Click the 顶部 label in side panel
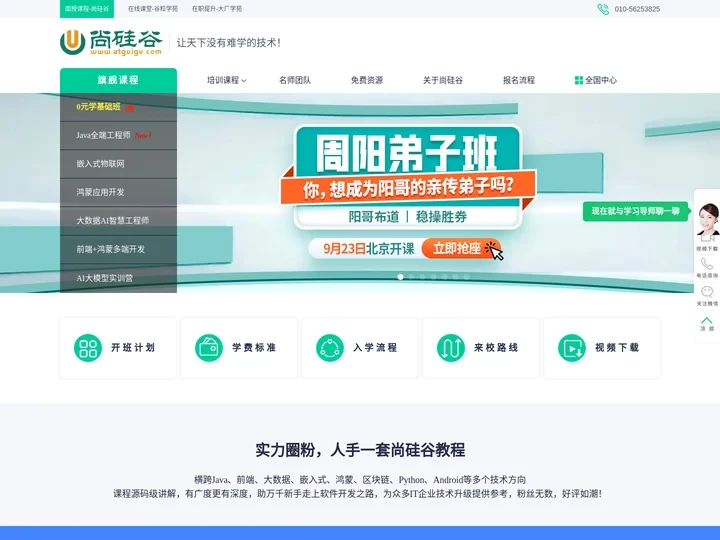Image resolution: width=720 pixels, height=540 pixels. (707, 329)
